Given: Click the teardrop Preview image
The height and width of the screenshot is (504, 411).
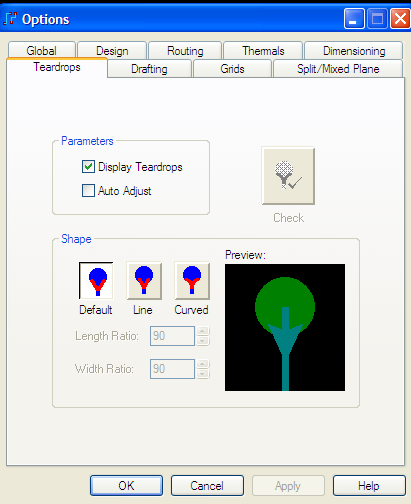Looking at the screenshot, I should [285, 327].
